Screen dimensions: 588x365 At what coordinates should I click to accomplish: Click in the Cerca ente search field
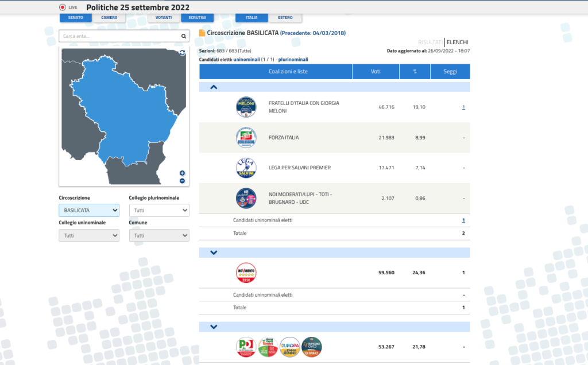coord(120,36)
